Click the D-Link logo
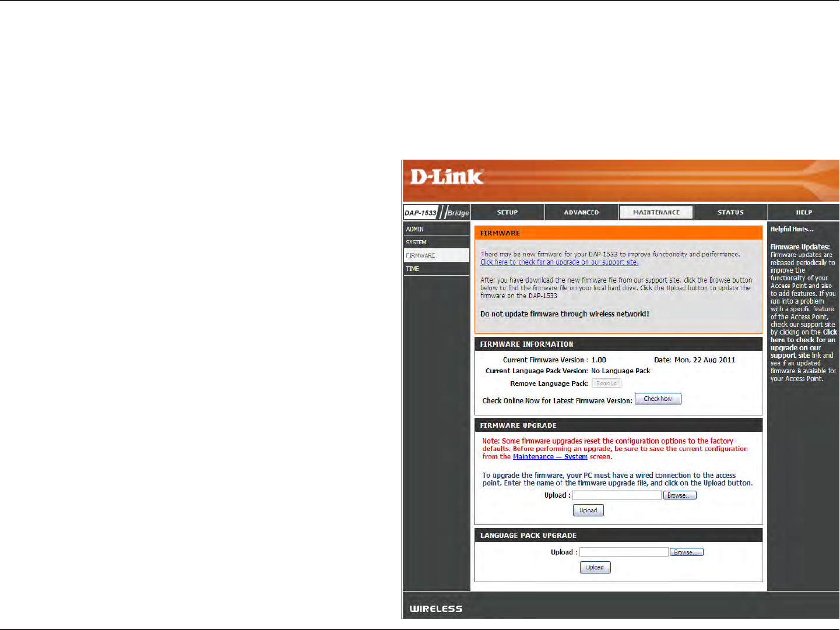Screen dimensions: 840x630 (x=447, y=177)
